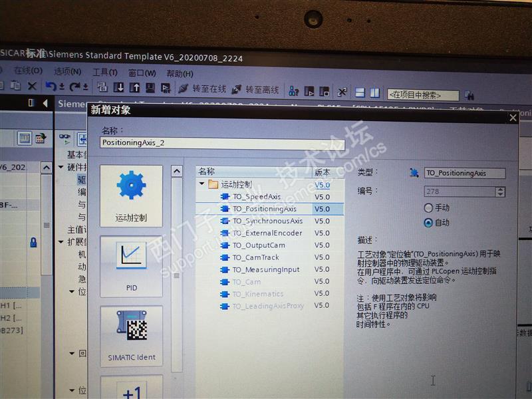
Task: Click the Upload from device icon
Action: [x=134, y=88]
